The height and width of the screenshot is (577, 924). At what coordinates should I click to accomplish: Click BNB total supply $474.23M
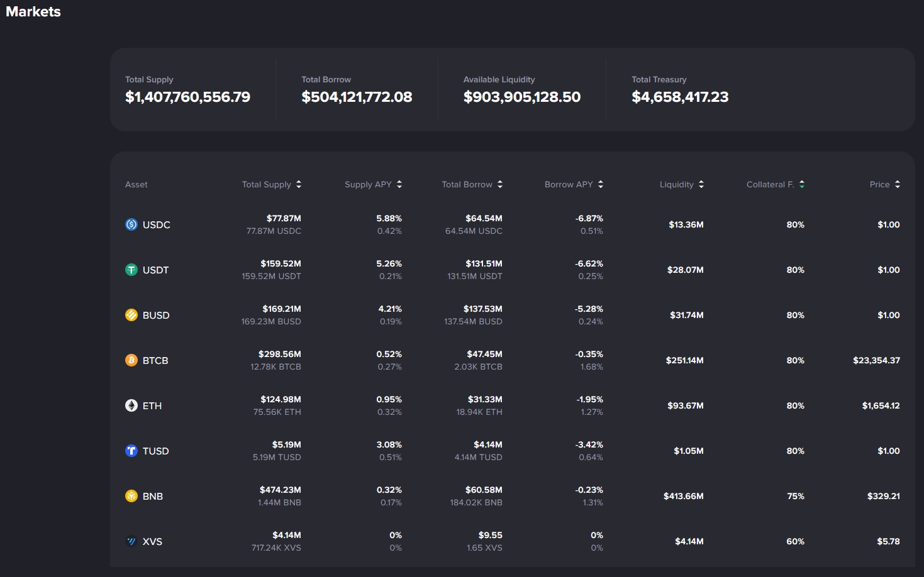(281, 490)
